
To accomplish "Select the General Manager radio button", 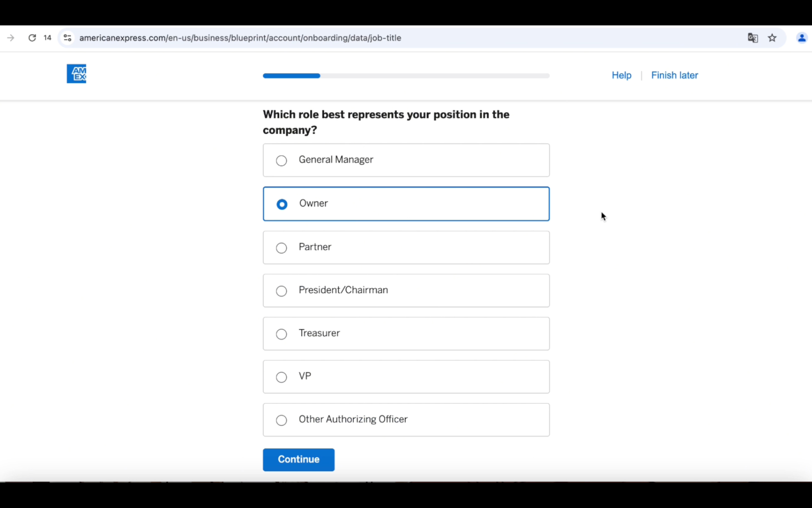I will tap(281, 161).
